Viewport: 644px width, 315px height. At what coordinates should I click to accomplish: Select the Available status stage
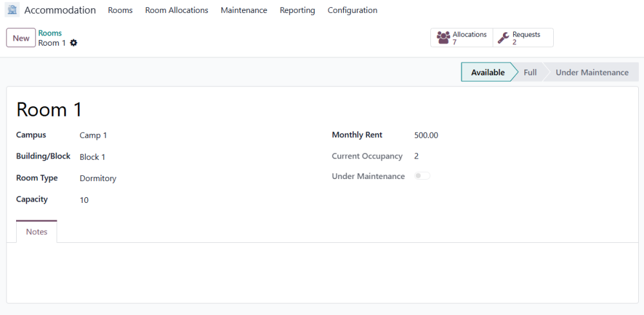tap(488, 72)
